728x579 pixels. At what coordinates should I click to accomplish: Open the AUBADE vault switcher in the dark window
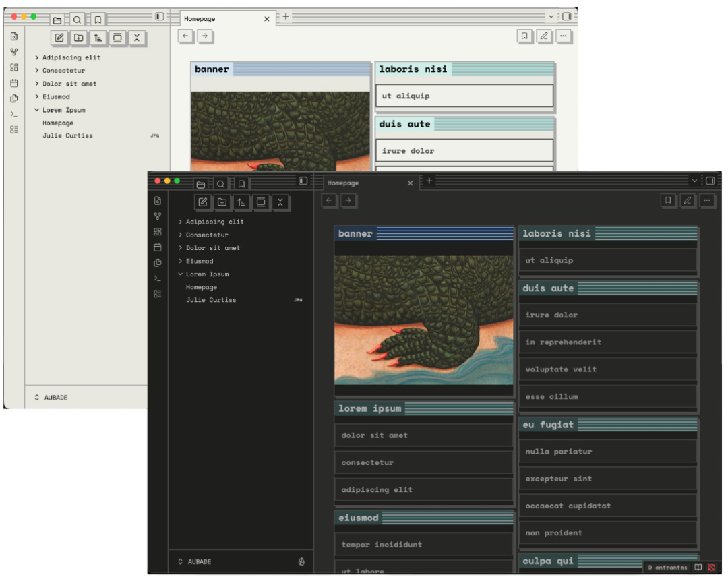tap(195, 562)
